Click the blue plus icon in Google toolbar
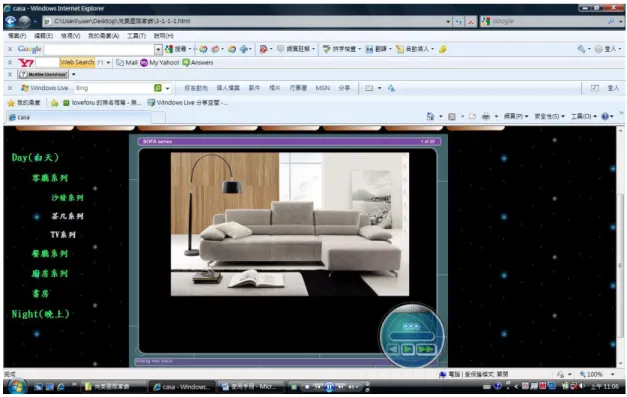The height and width of the screenshot is (397, 627). [244, 49]
